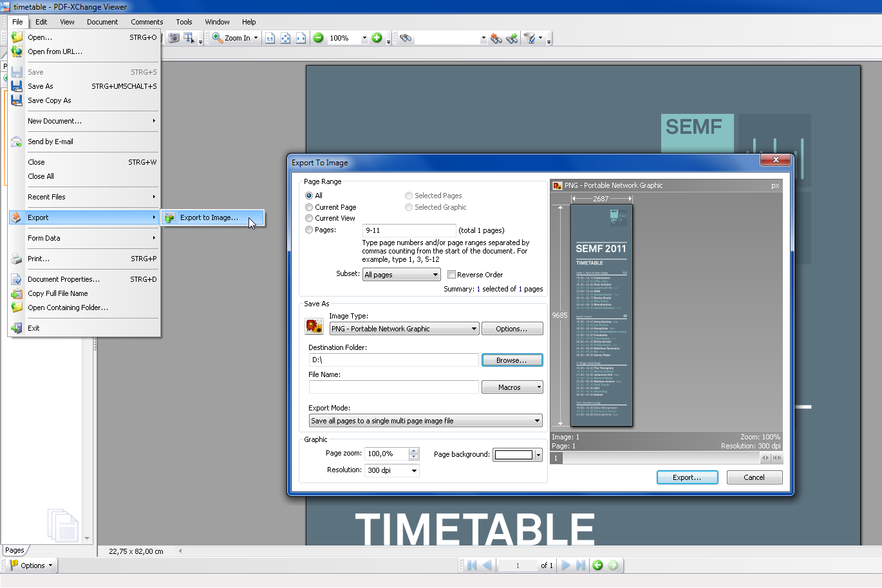Select the Current View radio button
The width and height of the screenshot is (882, 588).
point(309,218)
